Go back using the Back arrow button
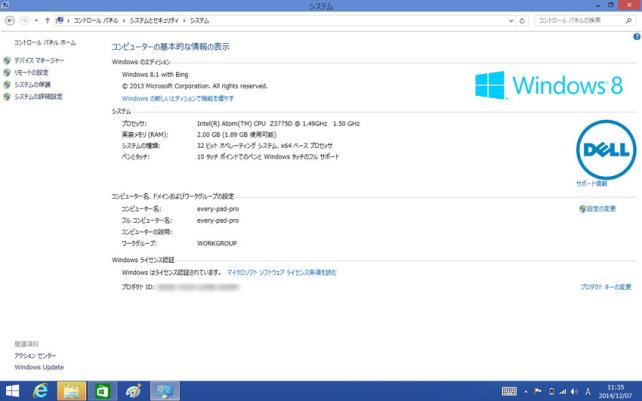The height and width of the screenshot is (401, 642). pos(10,20)
